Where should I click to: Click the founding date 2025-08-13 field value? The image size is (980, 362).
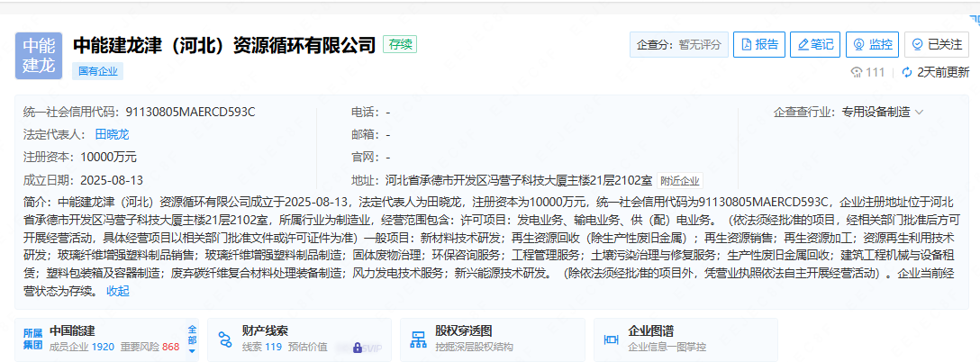tap(112, 181)
